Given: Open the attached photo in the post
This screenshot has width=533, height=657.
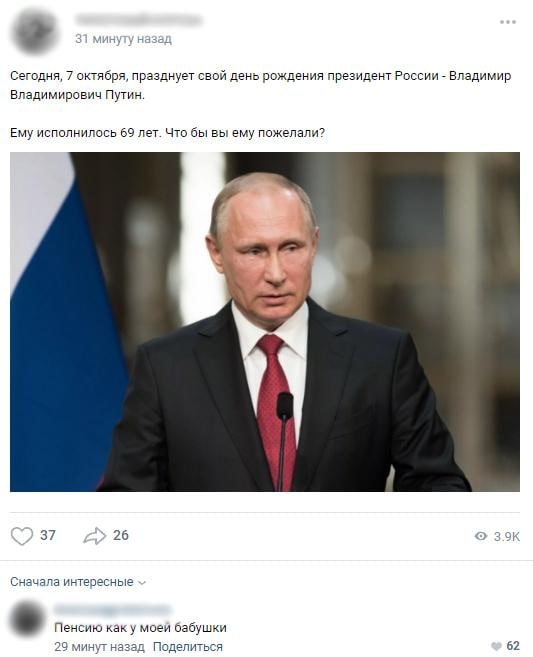Looking at the screenshot, I should (x=265, y=322).
